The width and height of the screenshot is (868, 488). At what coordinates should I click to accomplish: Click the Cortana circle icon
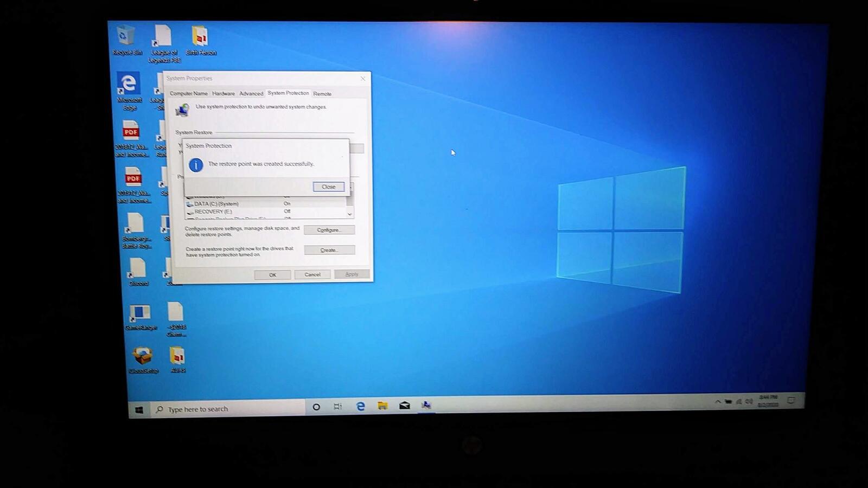tap(316, 407)
